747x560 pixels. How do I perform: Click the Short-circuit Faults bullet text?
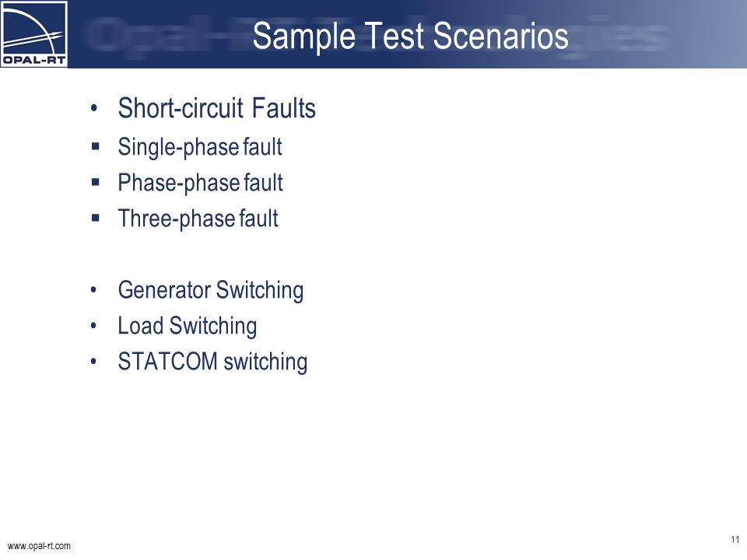tap(217, 108)
